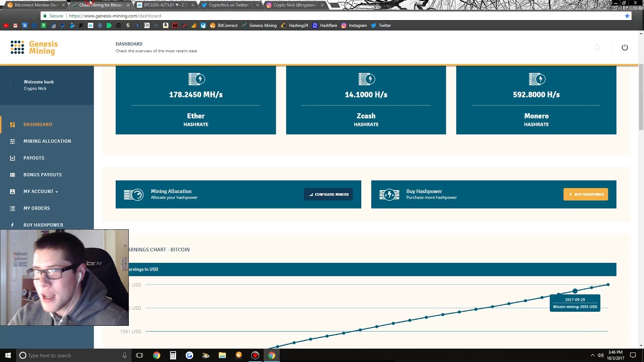This screenshot has width=644, height=362.
Task: Click the Payouts sidebar icon
Action: pyautogui.click(x=13, y=158)
